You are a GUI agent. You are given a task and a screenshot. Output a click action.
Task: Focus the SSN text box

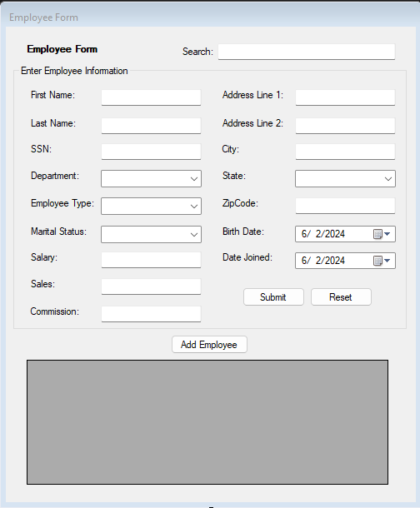pos(151,152)
